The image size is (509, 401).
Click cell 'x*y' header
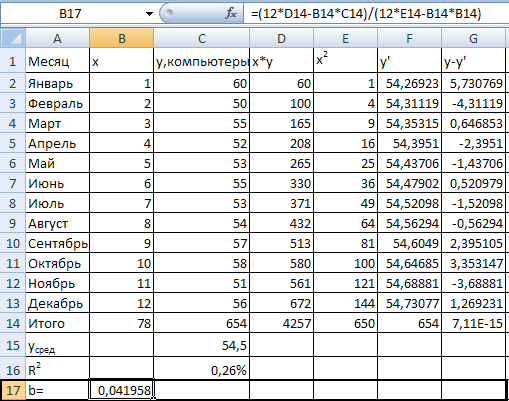coord(282,61)
